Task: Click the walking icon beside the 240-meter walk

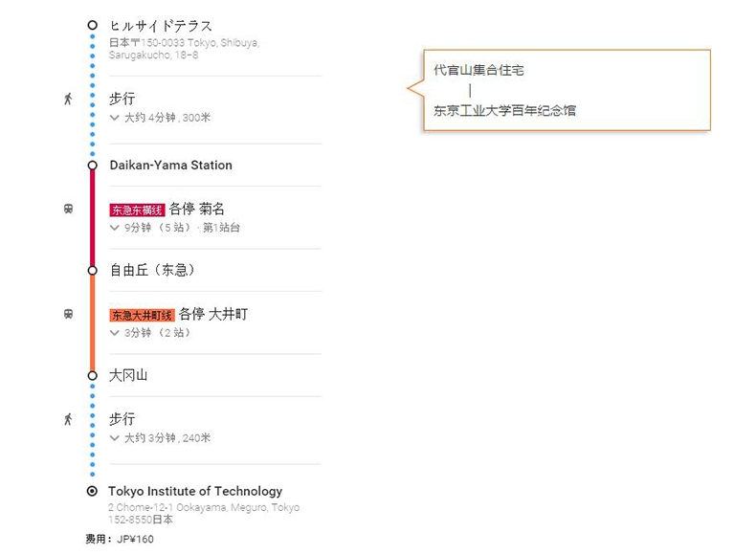Action: click(68, 419)
